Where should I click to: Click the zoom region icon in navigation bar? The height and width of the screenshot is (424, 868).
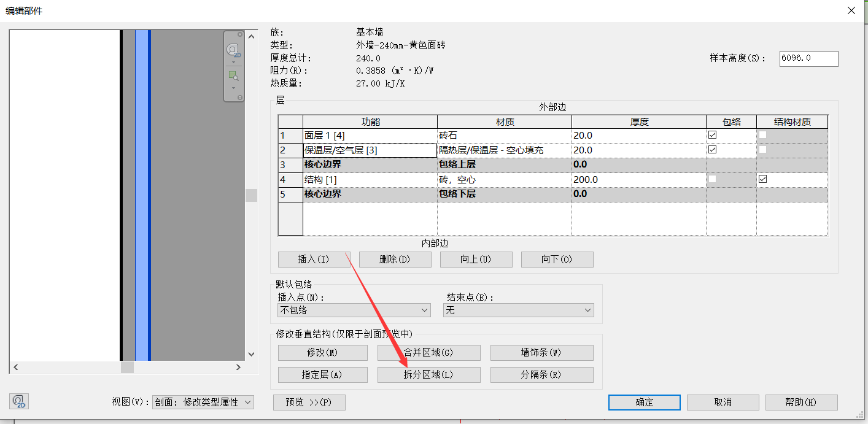(233, 75)
